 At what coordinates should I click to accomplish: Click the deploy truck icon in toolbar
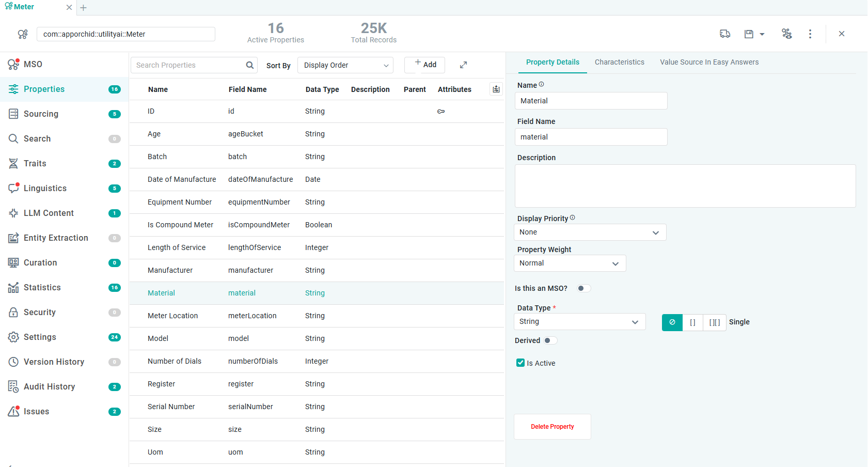[725, 34]
